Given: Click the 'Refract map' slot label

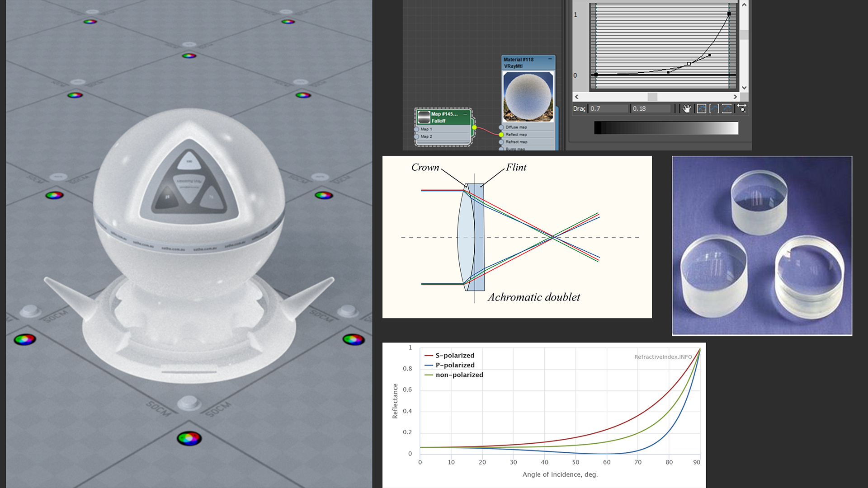Looking at the screenshot, I should (516, 142).
